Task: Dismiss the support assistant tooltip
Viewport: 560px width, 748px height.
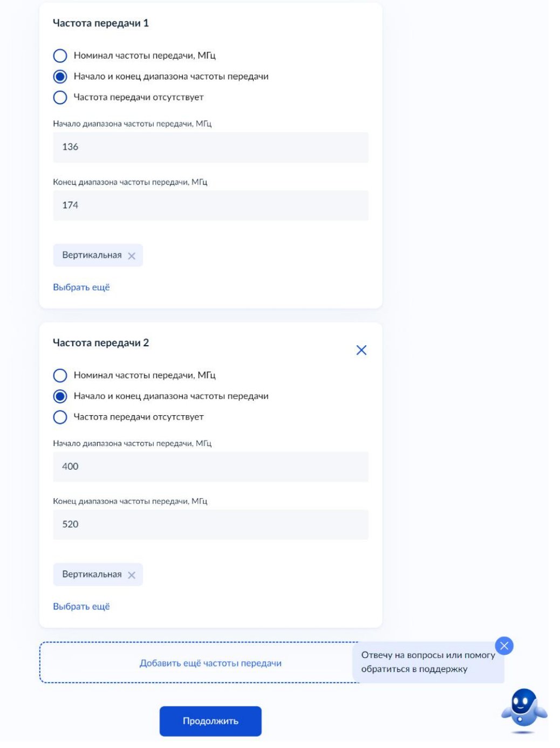Action: coord(504,646)
